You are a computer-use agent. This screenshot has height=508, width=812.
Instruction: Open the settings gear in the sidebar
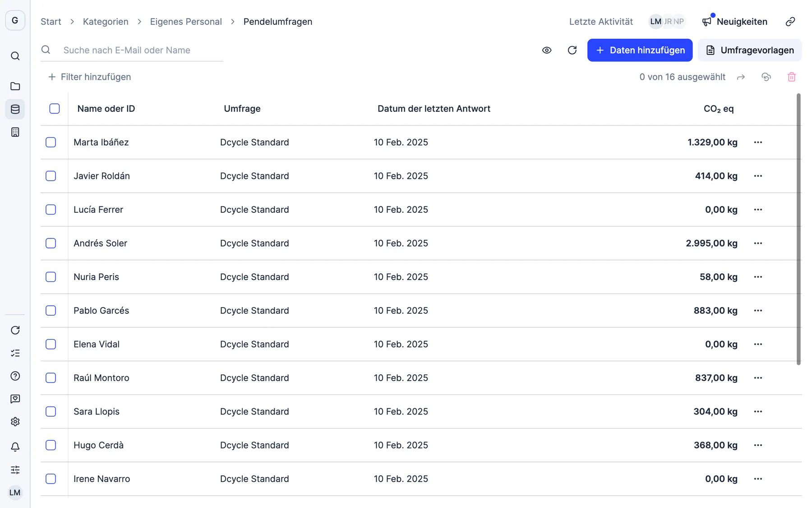(15, 422)
